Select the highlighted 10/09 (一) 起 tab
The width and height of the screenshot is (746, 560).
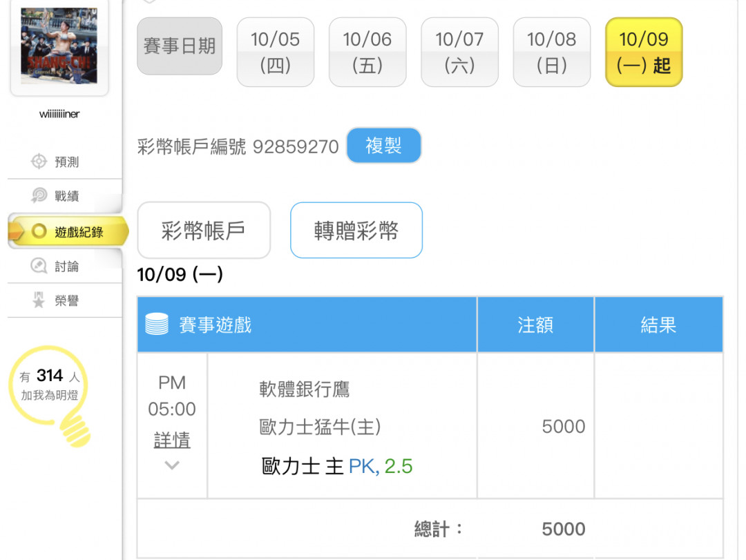point(643,52)
